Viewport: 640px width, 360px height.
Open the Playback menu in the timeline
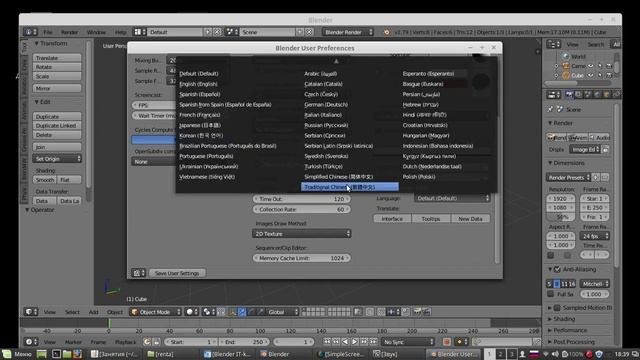(x=125, y=342)
